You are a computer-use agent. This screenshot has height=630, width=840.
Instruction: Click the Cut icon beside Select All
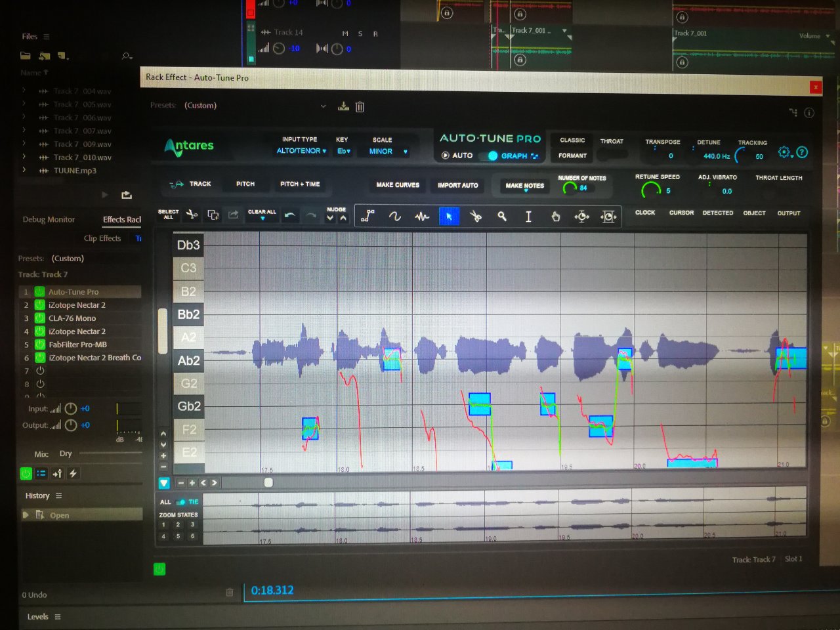point(192,215)
